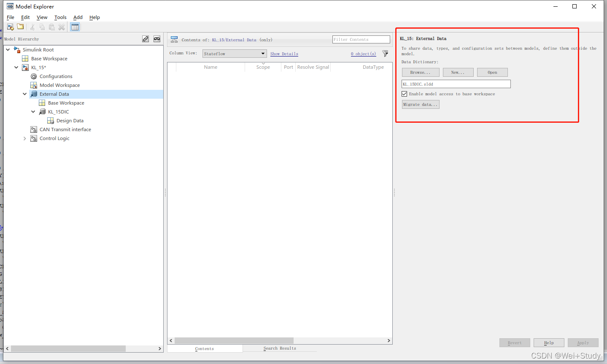607x364 pixels.
Task: Collapse the KL_15* node
Action: coord(16,67)
